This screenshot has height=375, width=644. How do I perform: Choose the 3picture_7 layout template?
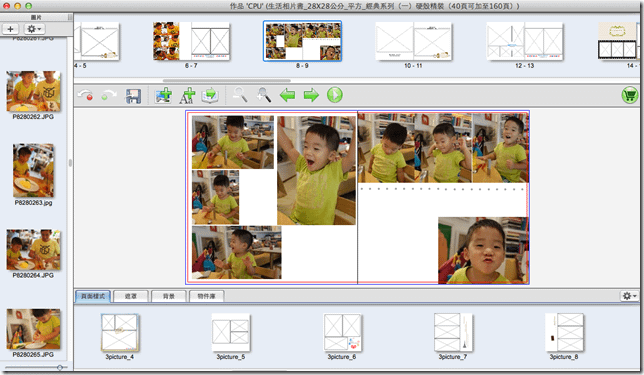point(453,333)
